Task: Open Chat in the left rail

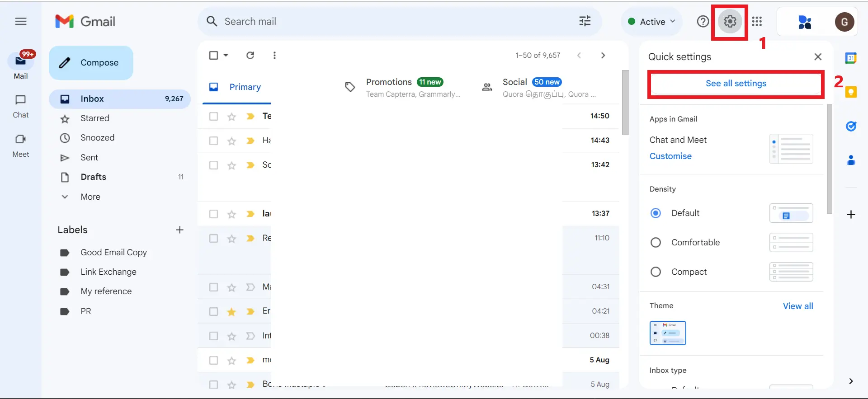Action: coord(20,106)
